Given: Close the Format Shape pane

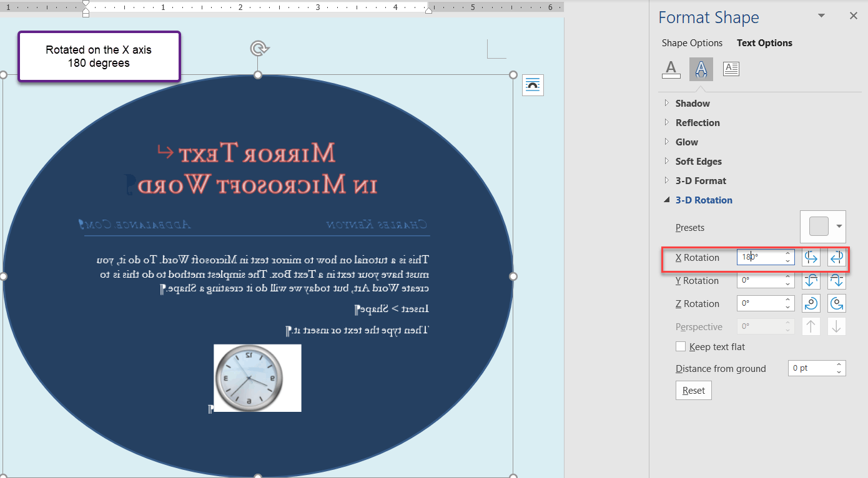Looking at the screenshot, I should tap(853, 16).
